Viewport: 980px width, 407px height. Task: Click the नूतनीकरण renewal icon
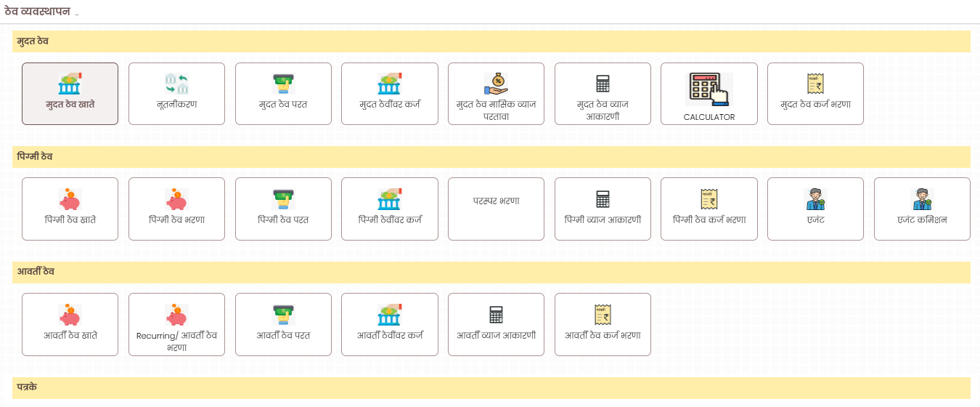176,84
